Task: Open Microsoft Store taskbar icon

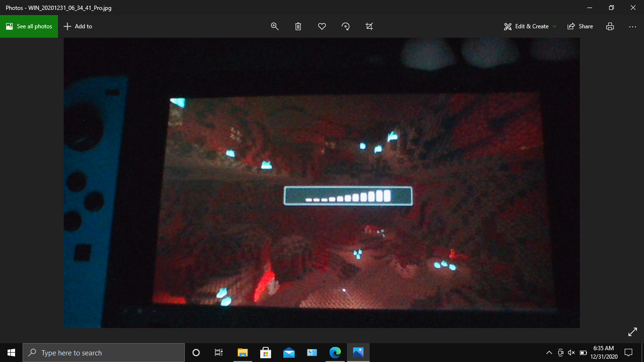Action: click(266, 353)
